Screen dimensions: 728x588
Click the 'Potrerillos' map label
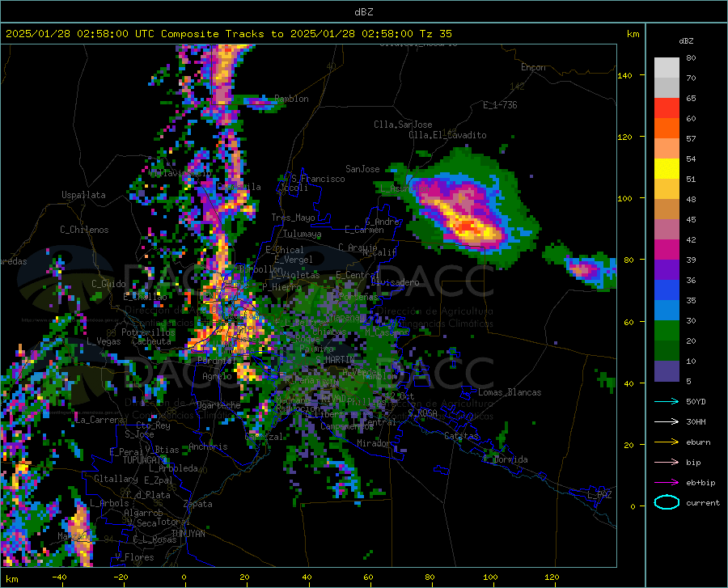tap(148, 332)
